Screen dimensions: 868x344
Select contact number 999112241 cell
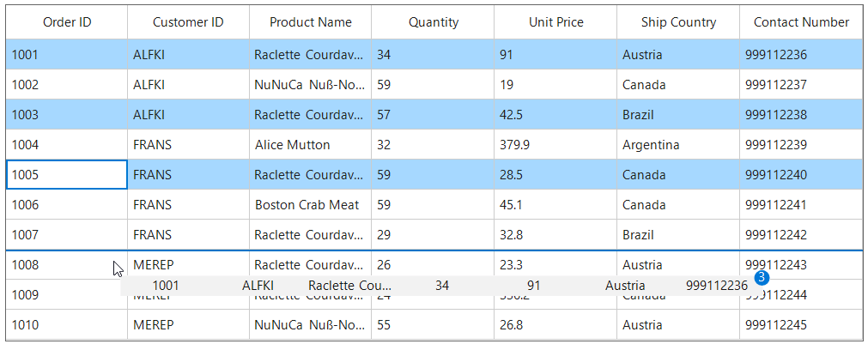point(801,205)
